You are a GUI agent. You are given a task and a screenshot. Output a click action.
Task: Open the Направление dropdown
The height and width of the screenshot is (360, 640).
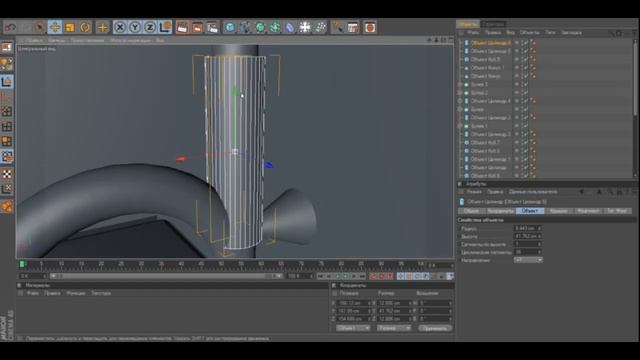click(528, 260)
